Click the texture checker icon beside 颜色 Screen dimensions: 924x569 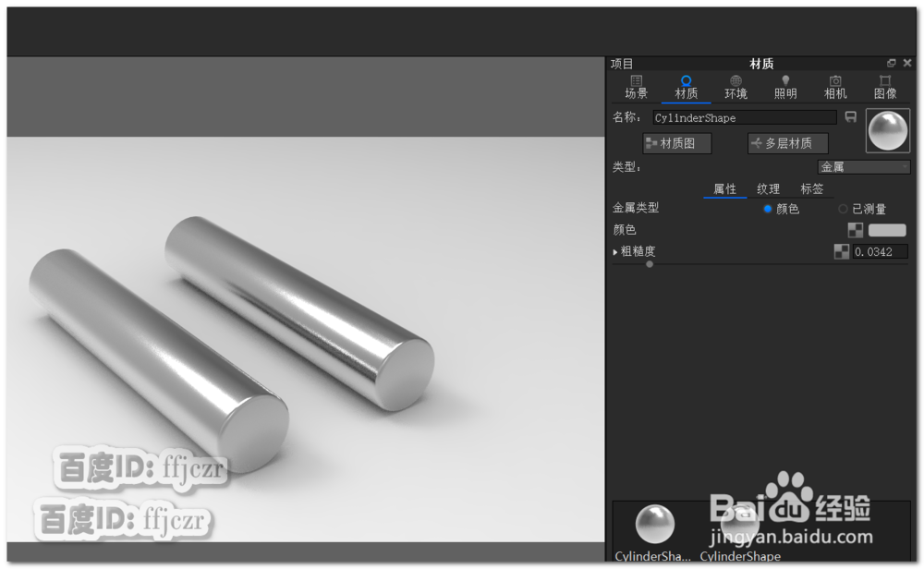coord(855,230)
